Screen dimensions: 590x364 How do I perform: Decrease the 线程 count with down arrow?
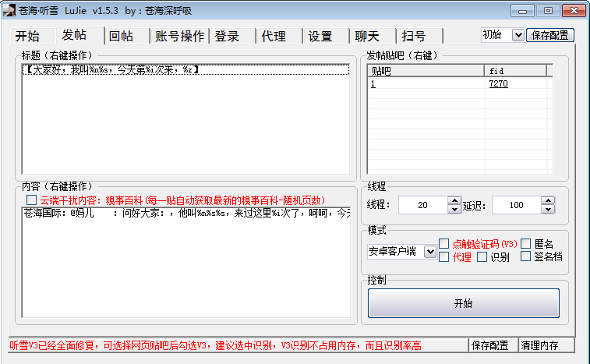(x=454, y=210)
